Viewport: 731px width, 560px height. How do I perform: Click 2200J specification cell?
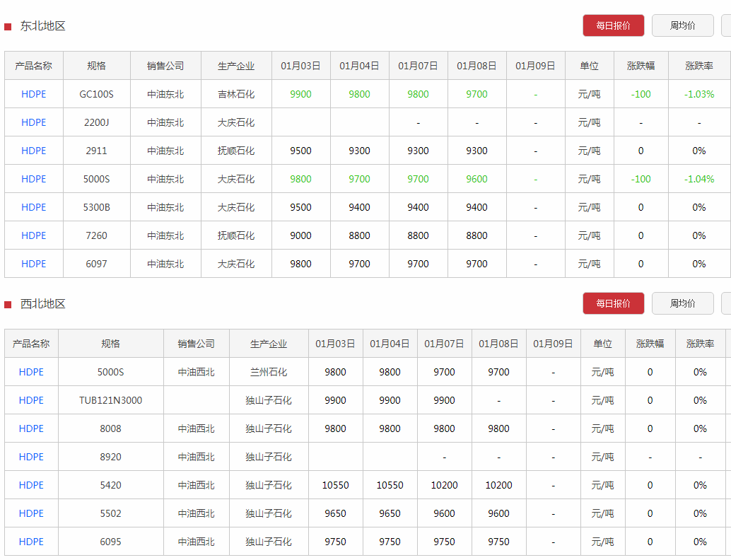97,122
